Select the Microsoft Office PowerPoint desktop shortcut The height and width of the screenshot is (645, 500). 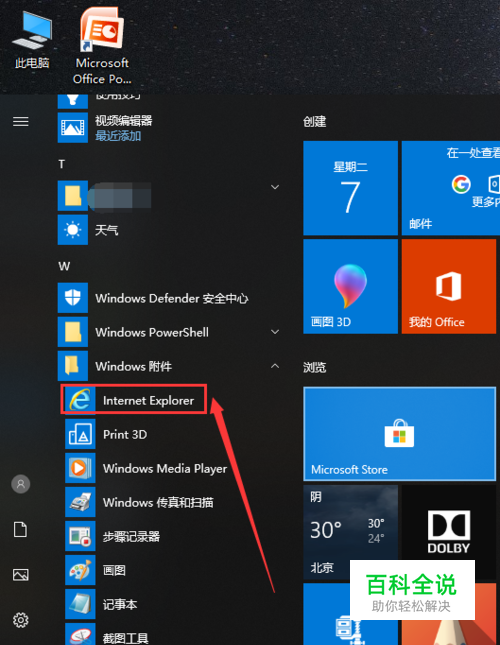point(102,45)
